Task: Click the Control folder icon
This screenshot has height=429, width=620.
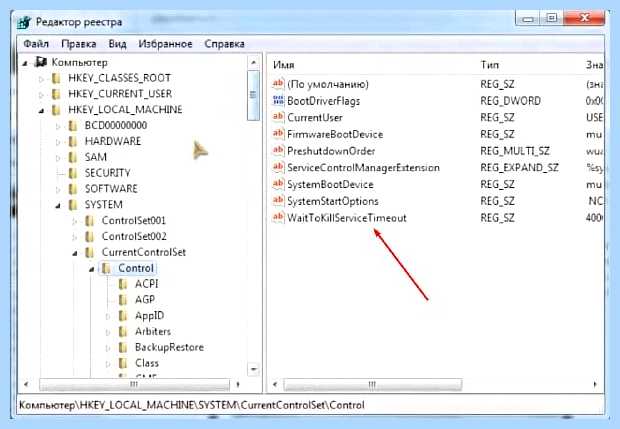Action: (x=106, y=268)
